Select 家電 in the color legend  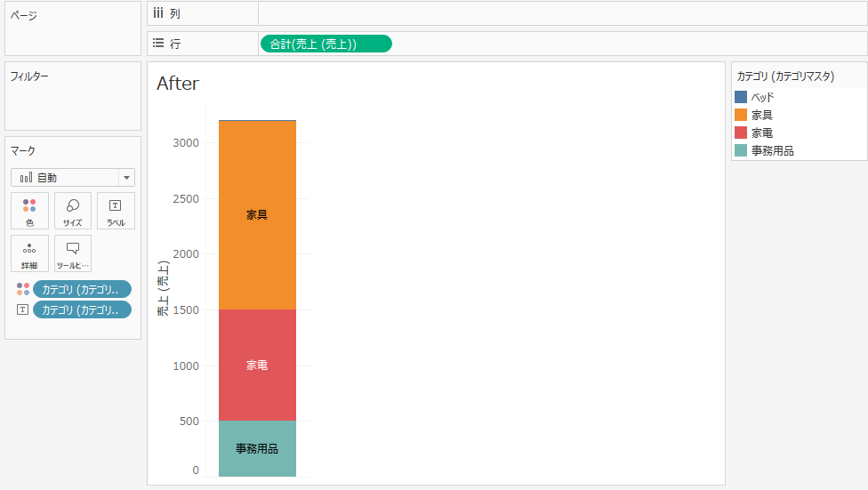pyautogui.click(x=762, y=133)
